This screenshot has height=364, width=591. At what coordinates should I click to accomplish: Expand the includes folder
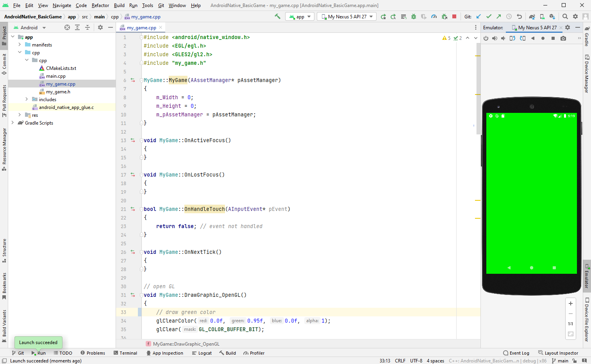coord(27,99)
